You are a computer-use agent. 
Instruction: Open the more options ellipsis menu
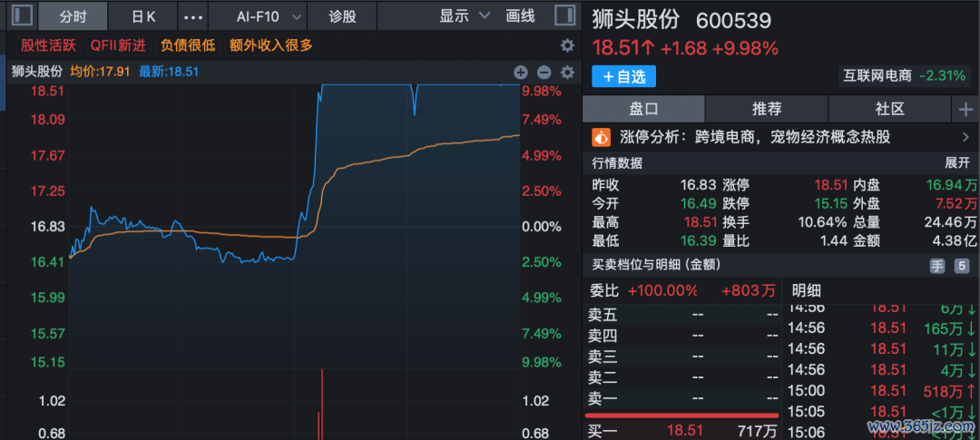coord(193,17)
